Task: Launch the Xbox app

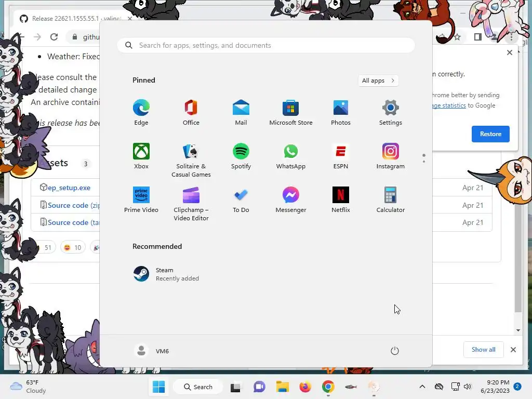Action: (141, 156)
